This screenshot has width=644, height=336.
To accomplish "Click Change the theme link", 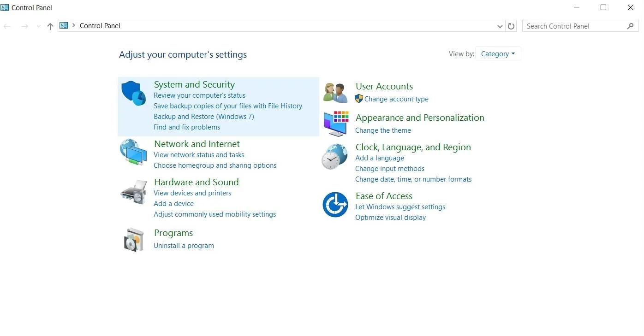I will tap(383, 130).
